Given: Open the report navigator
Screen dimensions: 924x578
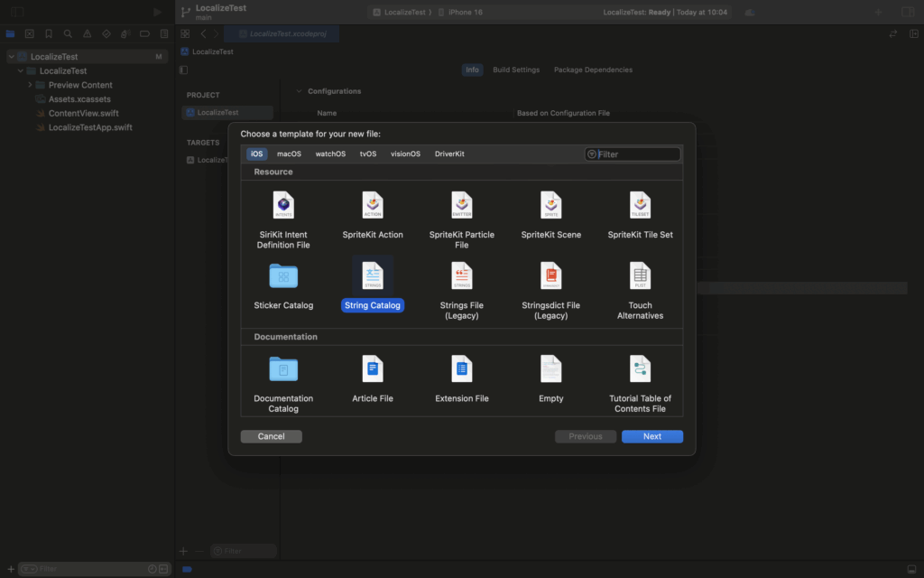Looking at the screenshot, I should [x=164, y=33].
